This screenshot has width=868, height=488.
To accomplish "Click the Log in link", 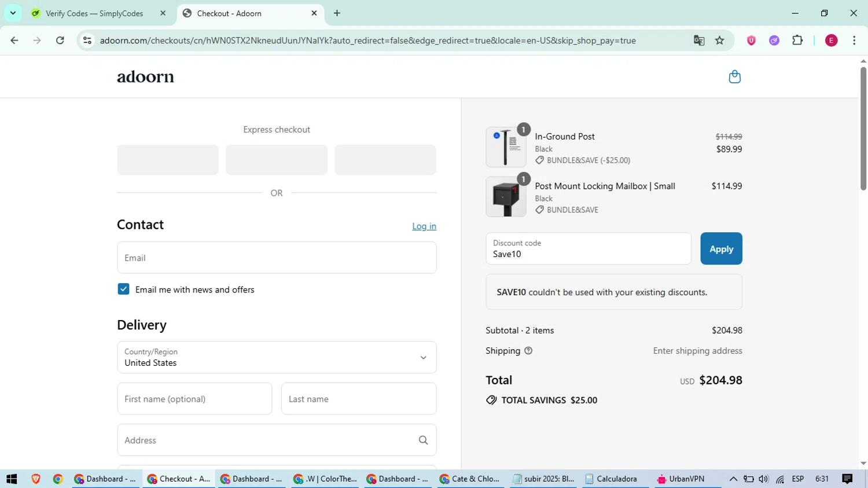I will (x=424, y=226).
